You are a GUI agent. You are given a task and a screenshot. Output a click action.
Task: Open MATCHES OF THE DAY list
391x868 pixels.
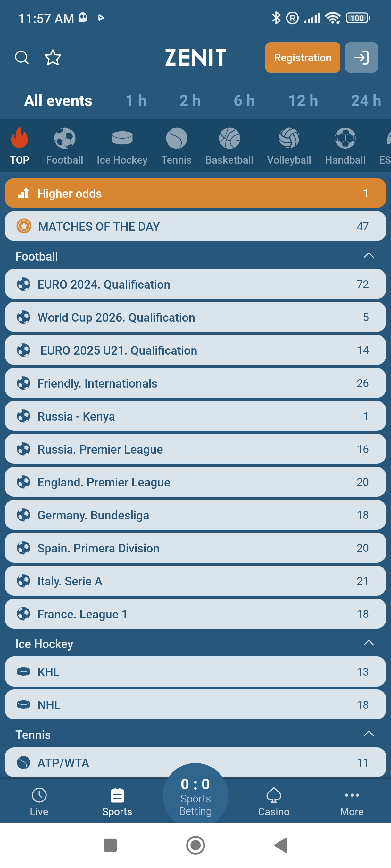click(x=195, y=226)
